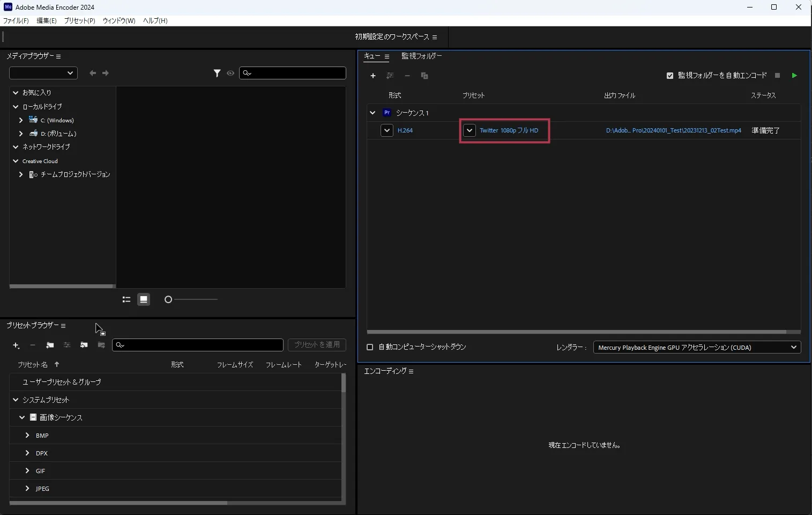Enable 自動コンピューターシャットダウン checkbox
812x515 pixels.
tap(370, 347)
